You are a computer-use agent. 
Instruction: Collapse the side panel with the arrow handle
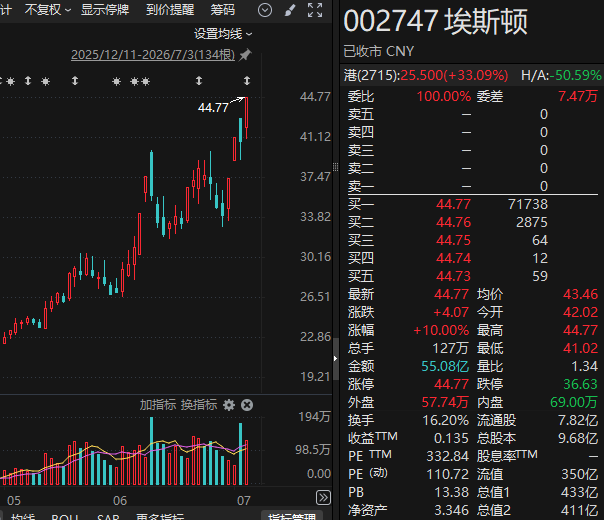(336, 359)
